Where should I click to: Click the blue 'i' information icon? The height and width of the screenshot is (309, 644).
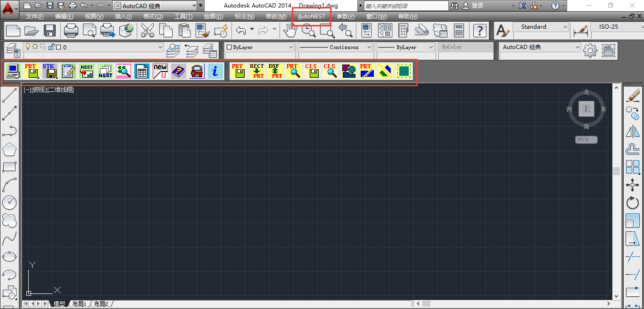(x=215, y=71)
